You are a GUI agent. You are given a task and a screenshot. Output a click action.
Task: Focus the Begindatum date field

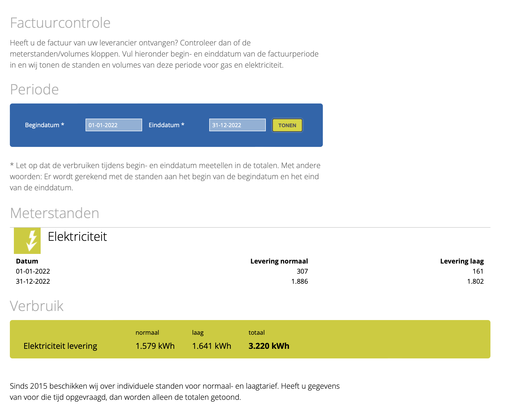point(114,125)
